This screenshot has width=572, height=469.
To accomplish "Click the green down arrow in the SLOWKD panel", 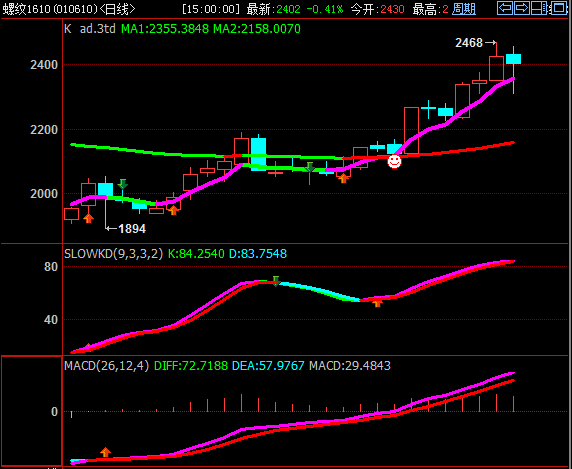I will tap(276, 280).
